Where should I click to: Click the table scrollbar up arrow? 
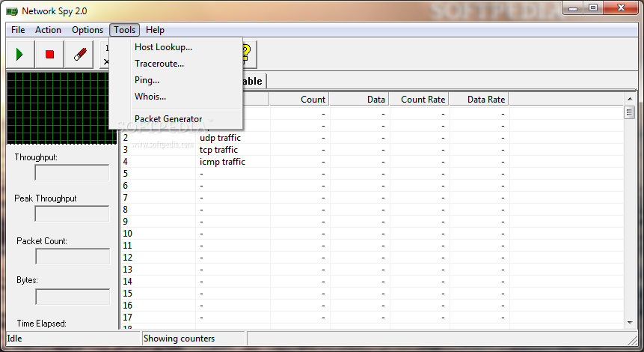(x=630, y=99)
